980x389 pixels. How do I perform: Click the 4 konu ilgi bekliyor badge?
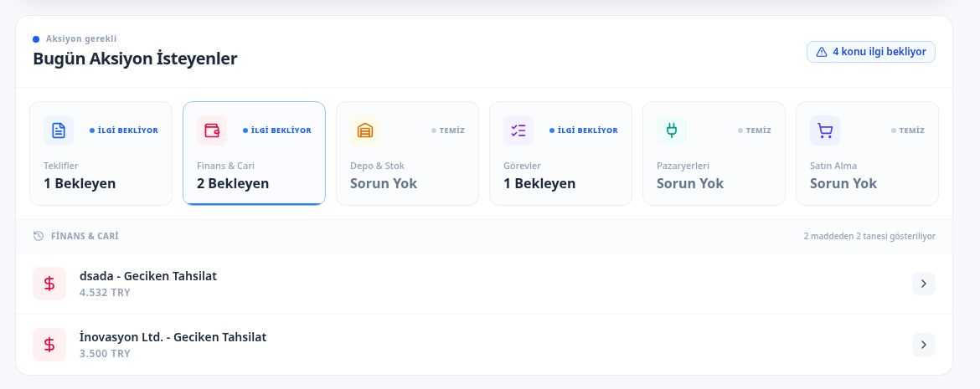pos(871,52)
